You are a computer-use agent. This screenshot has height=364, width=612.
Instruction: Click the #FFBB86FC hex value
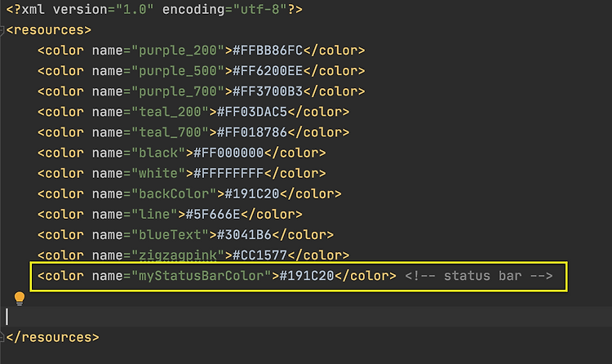pos(268,51)
